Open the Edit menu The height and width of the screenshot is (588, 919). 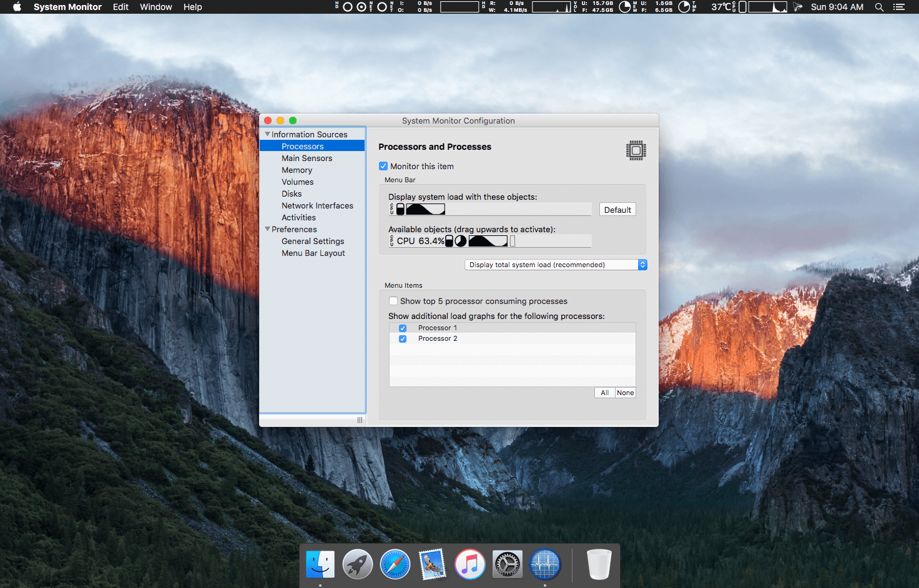pos(120,7)
